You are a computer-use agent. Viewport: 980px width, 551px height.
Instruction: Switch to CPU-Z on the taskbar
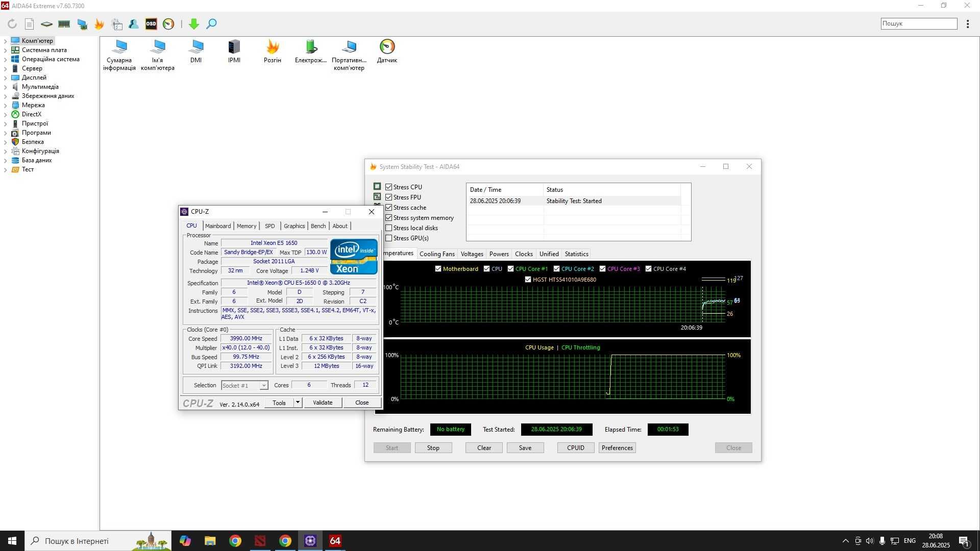[310, 541]
